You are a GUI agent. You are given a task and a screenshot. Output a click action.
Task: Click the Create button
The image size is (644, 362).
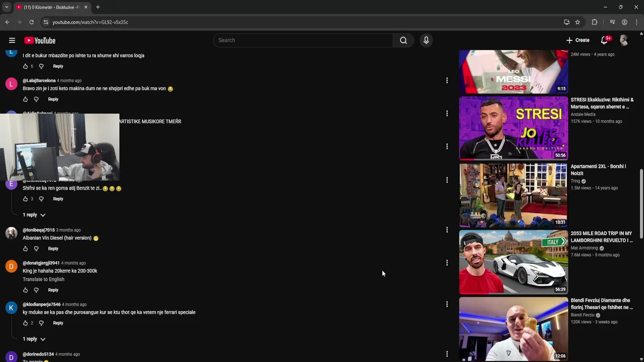click(x=578, y=40)
